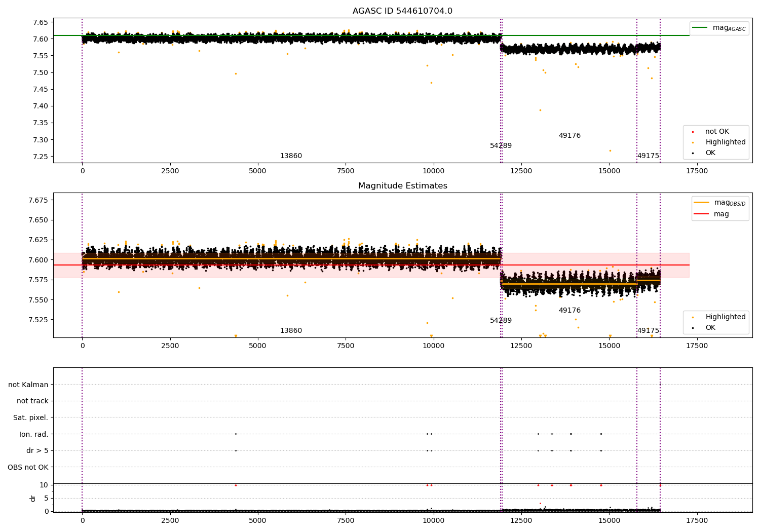
Task: Click the "OK" legend entry in AGASC ID plot
Action: coord(704,153)
